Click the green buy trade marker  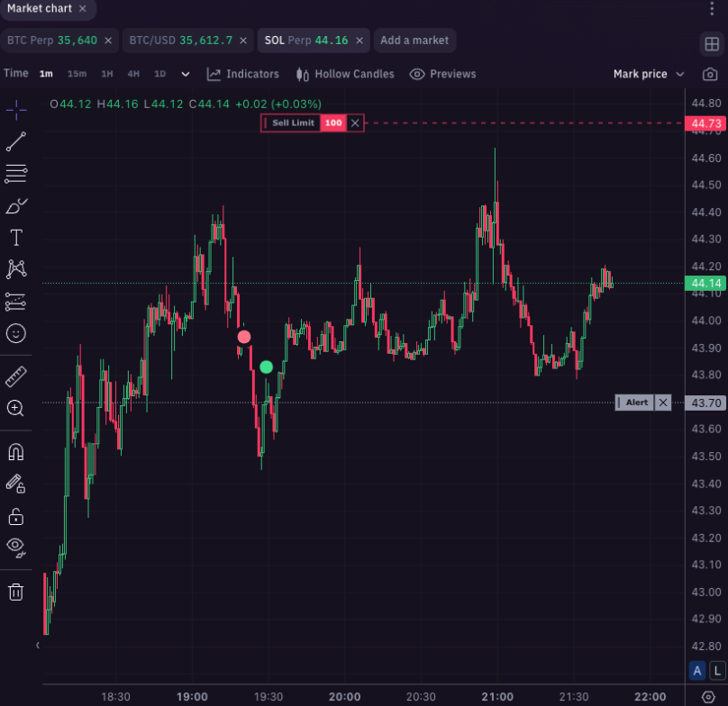[x=267, y=367]
